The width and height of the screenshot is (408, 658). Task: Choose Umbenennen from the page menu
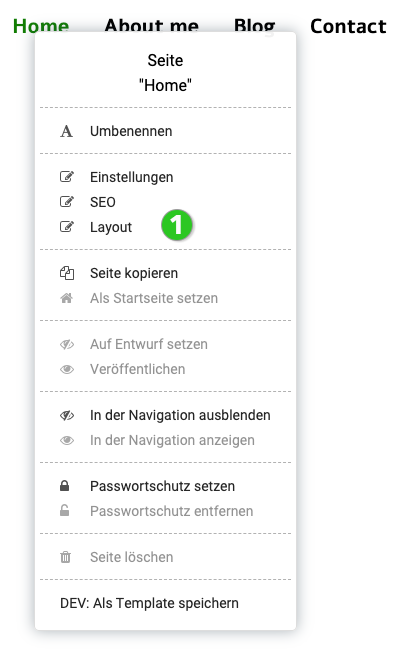131,131
